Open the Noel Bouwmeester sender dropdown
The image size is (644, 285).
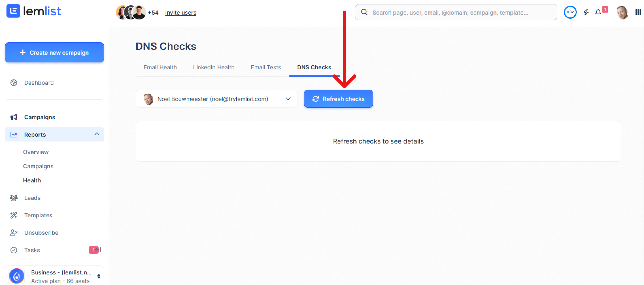pyautogui.click(x=216, y=99)
